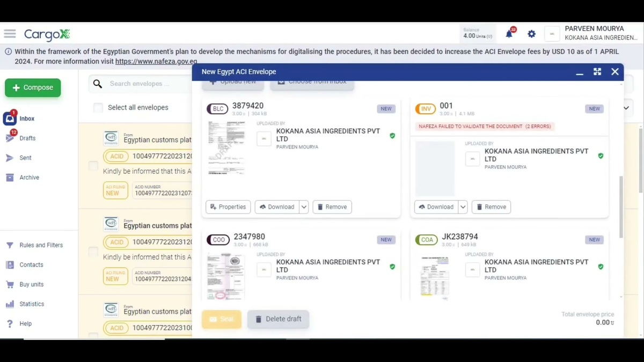Click NAFEZA failed to validate error label
Image resolution: width=644 pixels, height=362 pixels.
485,127
